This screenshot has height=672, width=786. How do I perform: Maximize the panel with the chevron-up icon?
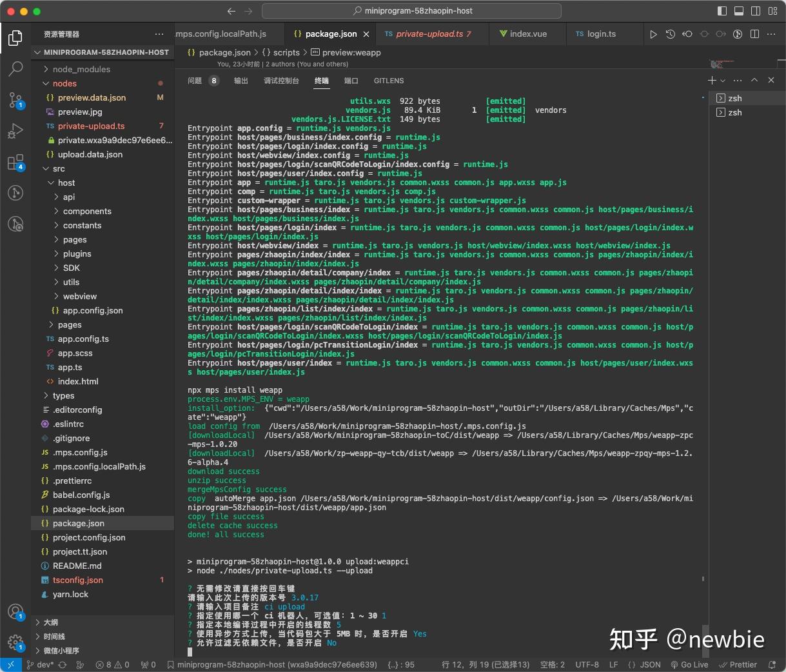coord(753,80)
